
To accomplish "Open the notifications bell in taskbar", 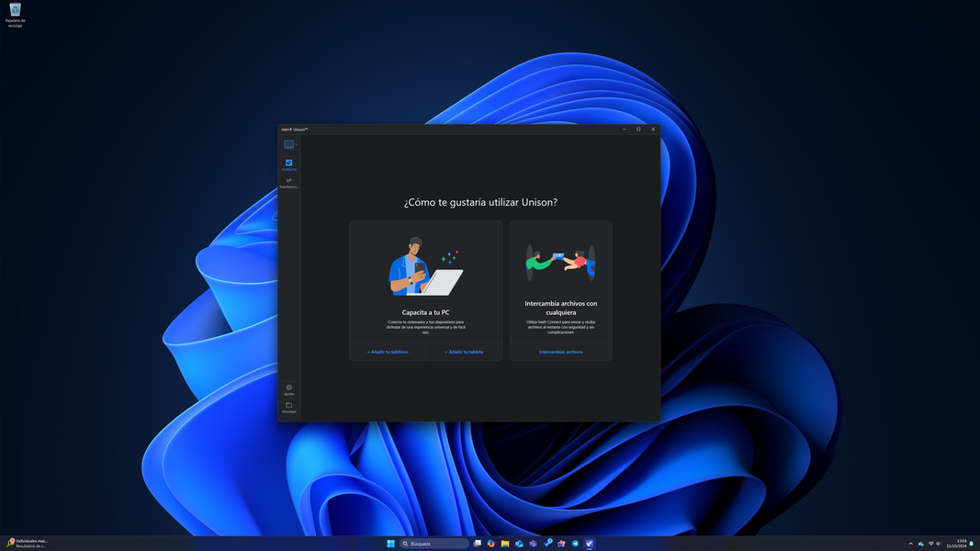I will pos(971,545).
